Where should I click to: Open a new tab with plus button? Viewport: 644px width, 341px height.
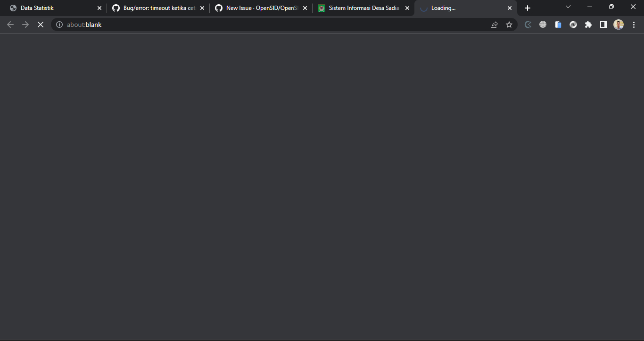528,8
